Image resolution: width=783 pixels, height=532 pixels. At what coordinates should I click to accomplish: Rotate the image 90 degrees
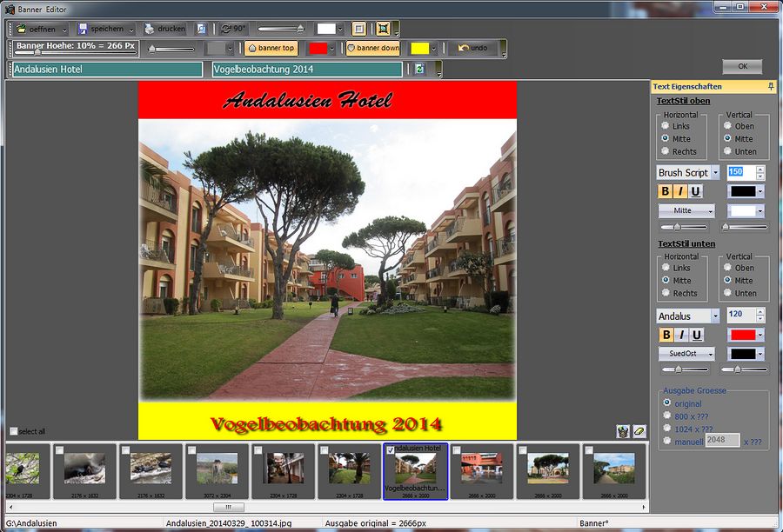pos(233,29)
